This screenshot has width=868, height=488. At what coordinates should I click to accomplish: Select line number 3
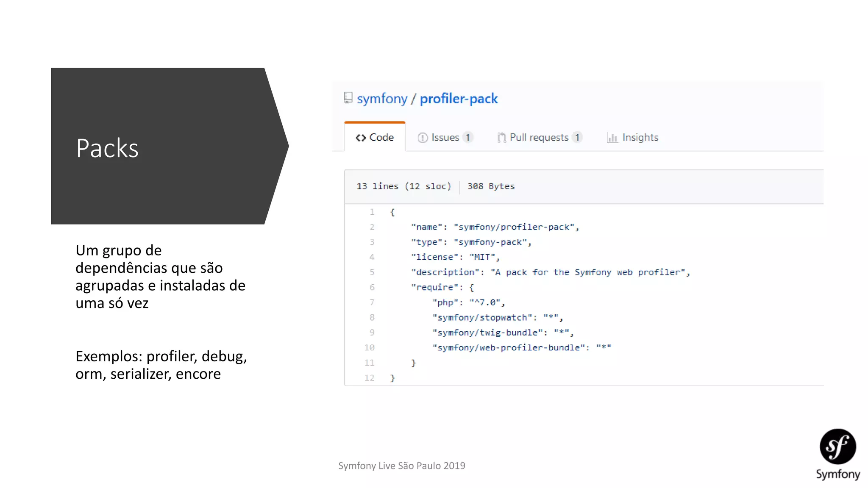tap(372, 242)
